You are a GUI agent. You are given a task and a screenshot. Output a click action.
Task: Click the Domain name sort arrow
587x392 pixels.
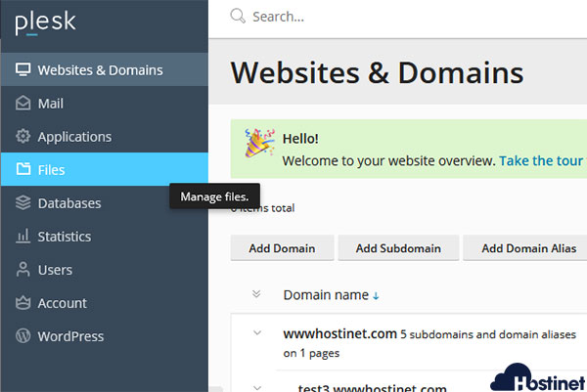(376, 296)
